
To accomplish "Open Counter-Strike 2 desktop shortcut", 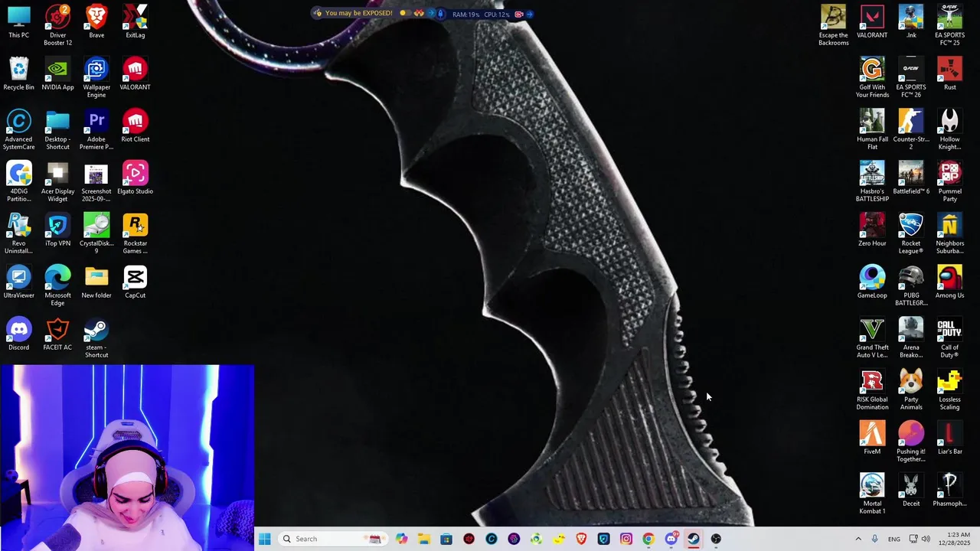I will (x=911, y=129).
